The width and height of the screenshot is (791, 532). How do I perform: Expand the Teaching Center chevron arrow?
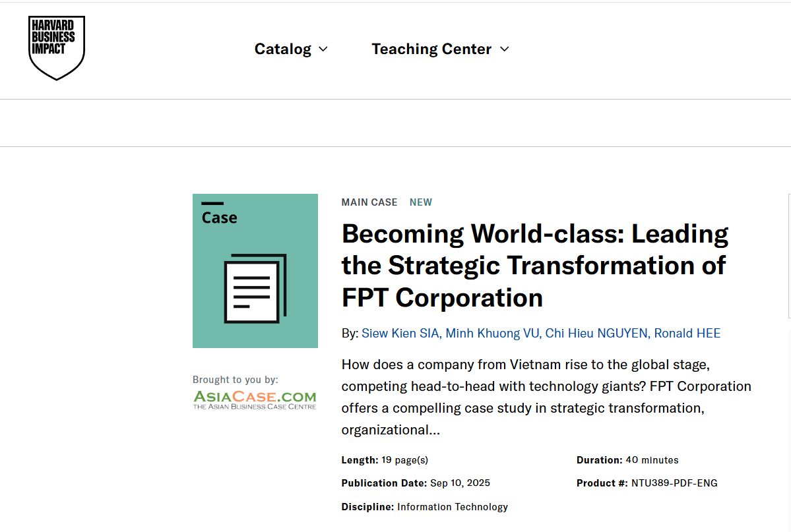click(x=505, y=49)
